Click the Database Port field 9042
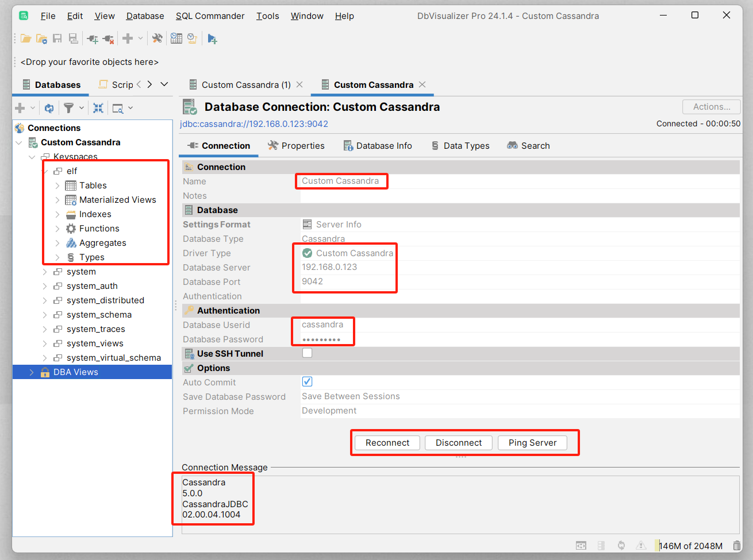 coord(520,281)
